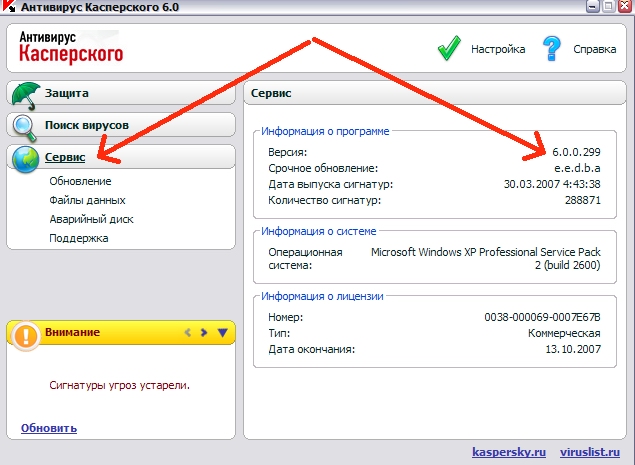
Task: Show previous message with left arrow in Внимание
Action: tap(186, 332)
